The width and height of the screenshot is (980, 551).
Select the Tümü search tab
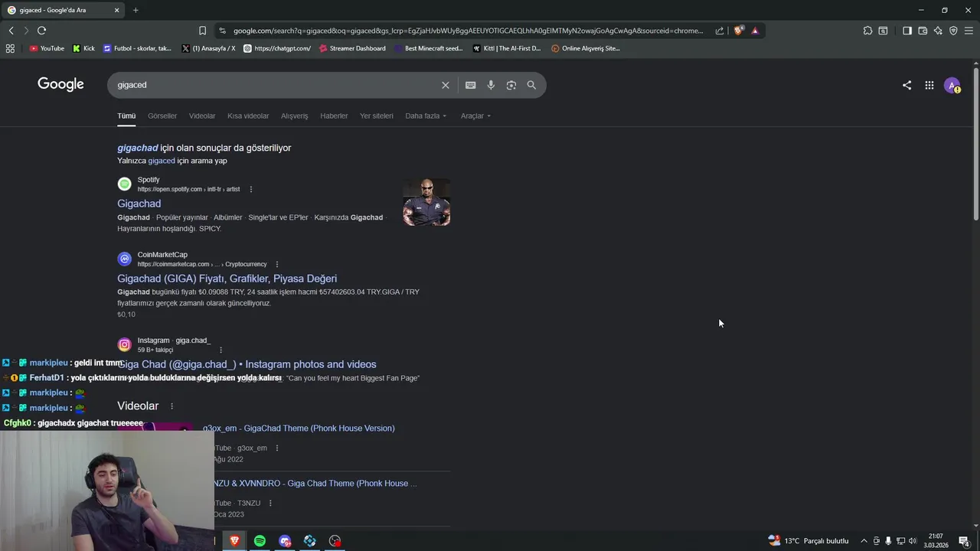126,116
